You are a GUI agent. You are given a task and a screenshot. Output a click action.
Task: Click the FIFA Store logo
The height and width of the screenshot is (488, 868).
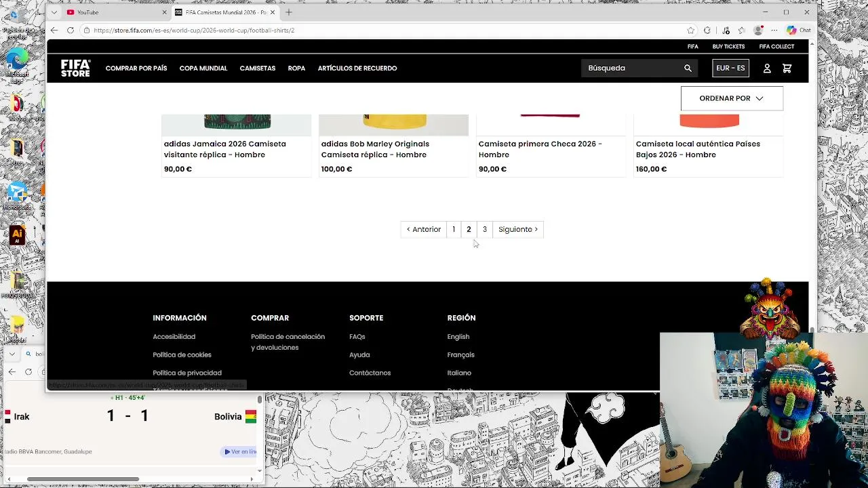[75, 68]
